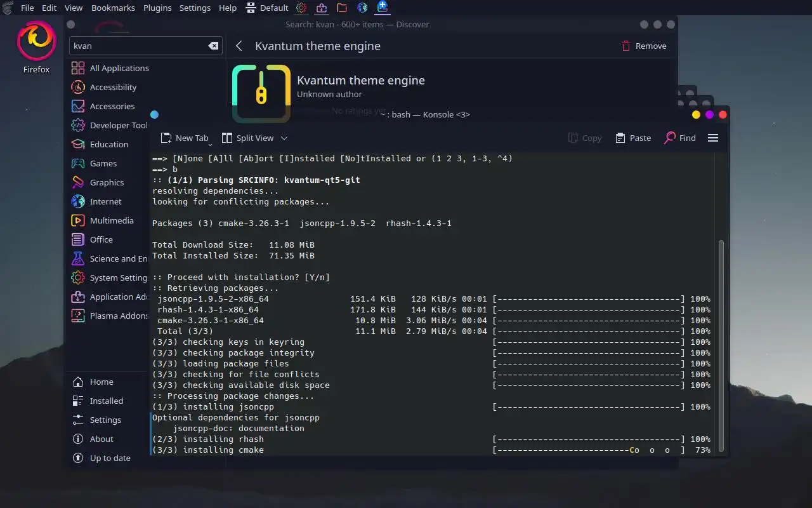This screenshot has width=812, height=508.
Task: Open the Application Addons category
Action: point(110,297)
